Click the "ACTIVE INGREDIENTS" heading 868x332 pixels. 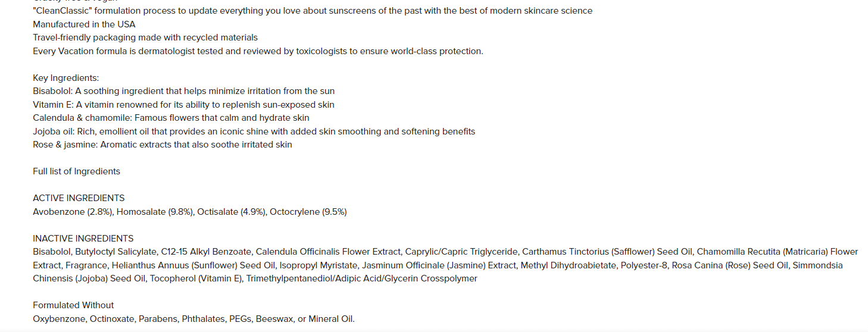click(x=79, y=198)
